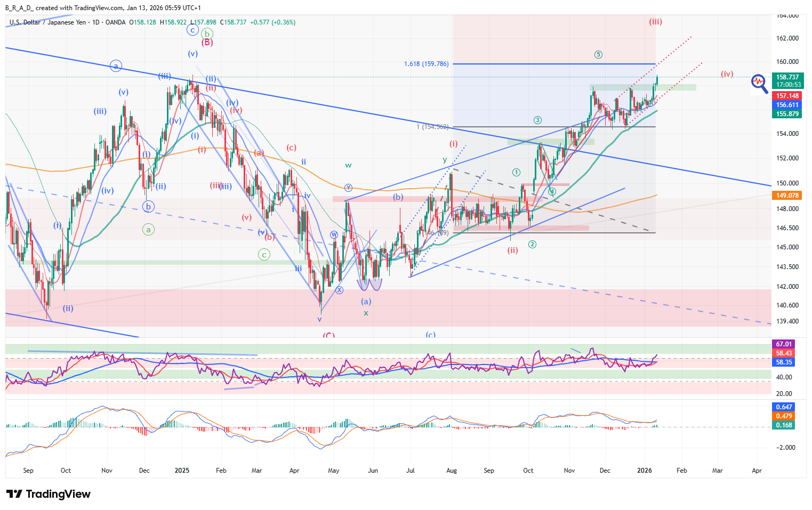Click the 2025 label on the time axis

(x=182, y=471)
